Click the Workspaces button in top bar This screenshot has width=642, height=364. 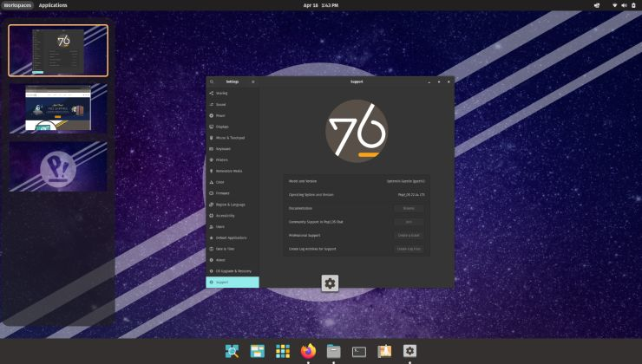tap(17, 5)
